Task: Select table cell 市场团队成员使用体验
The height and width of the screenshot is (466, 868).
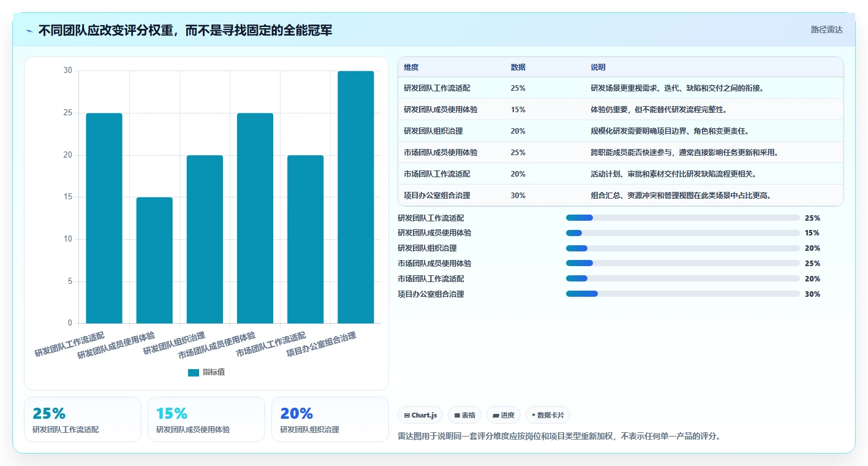Action: [440, 153]
